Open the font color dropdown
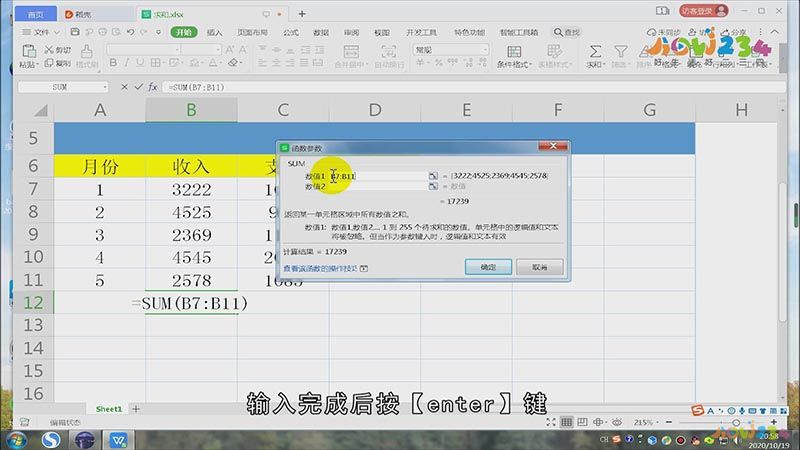Screen dimensions: 800x450 (221, 63)
